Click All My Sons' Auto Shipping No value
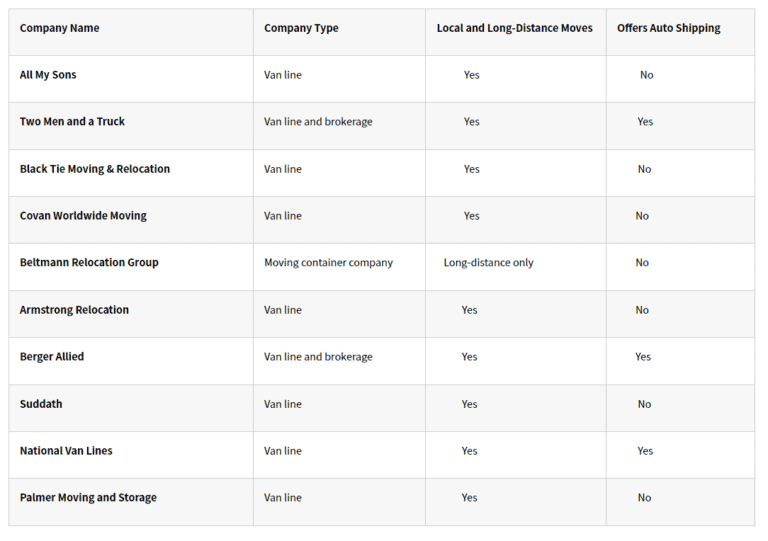The image size is (768, 541). point(647,75)
